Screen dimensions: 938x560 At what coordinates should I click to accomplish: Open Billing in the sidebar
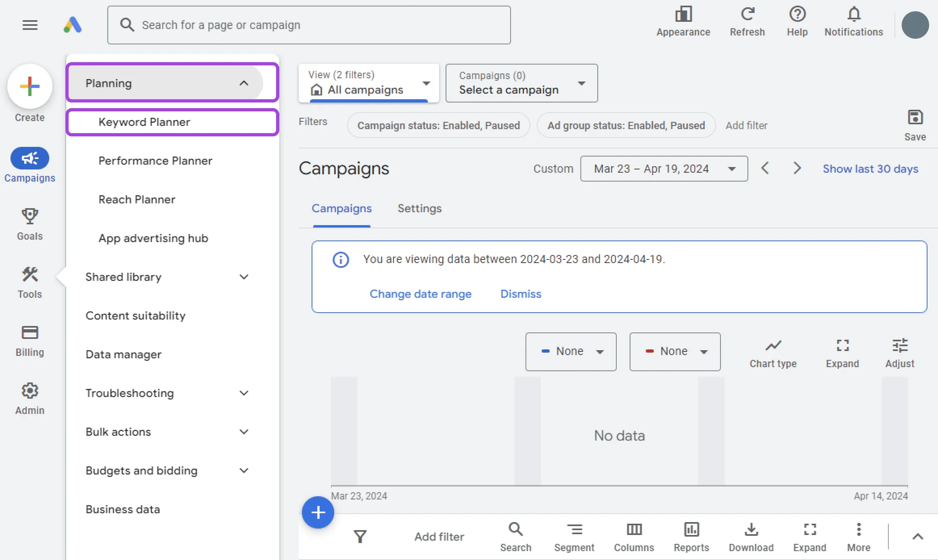30,341
